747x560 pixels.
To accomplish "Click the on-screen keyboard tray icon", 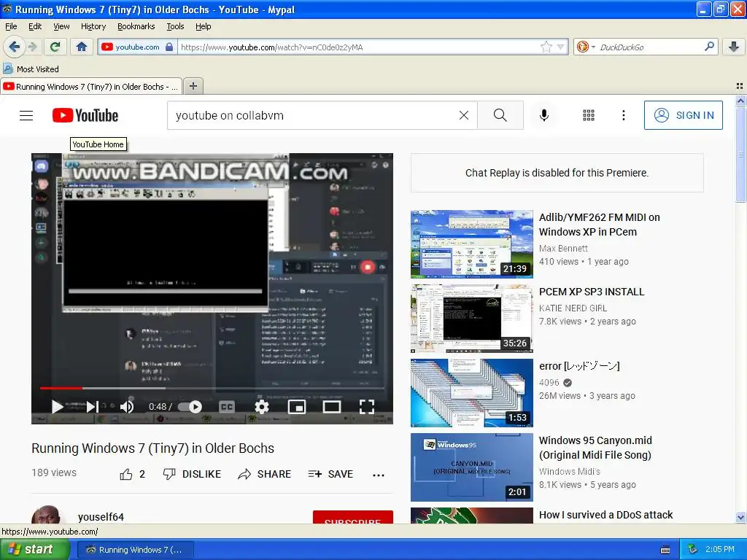I will point(665,550).
